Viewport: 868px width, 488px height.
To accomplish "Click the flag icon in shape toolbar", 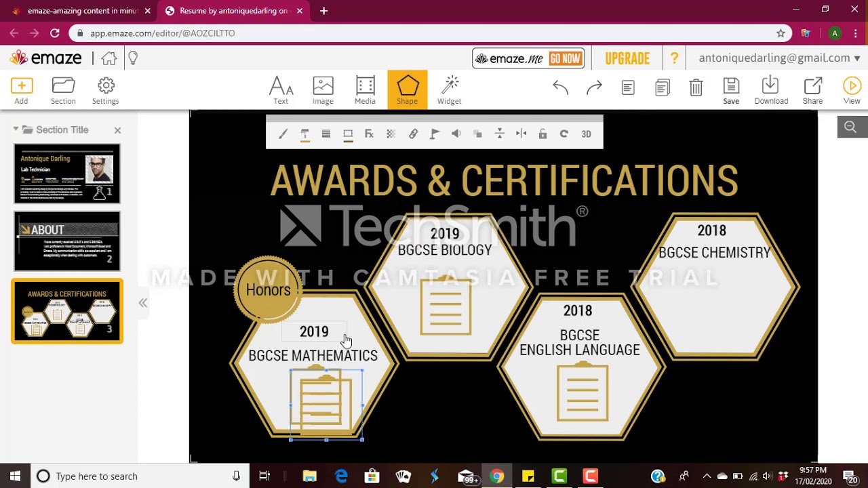I will tap(435, 134).
